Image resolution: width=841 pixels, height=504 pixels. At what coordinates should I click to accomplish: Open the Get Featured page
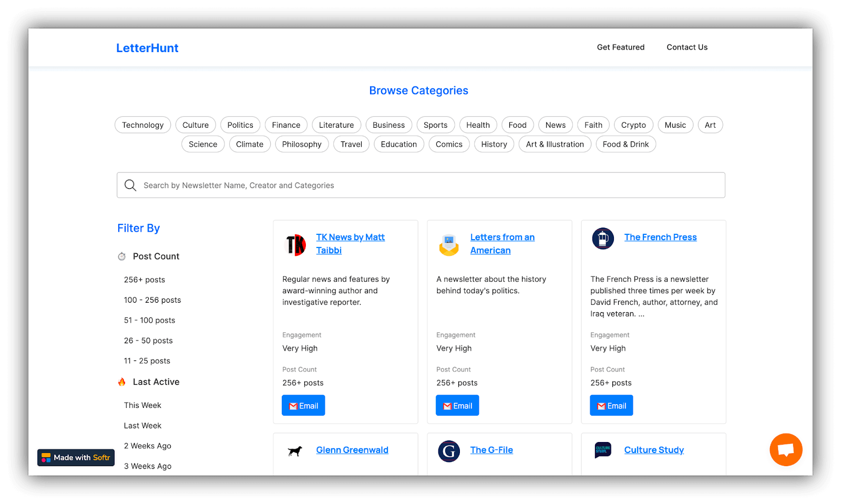(621, 47)
